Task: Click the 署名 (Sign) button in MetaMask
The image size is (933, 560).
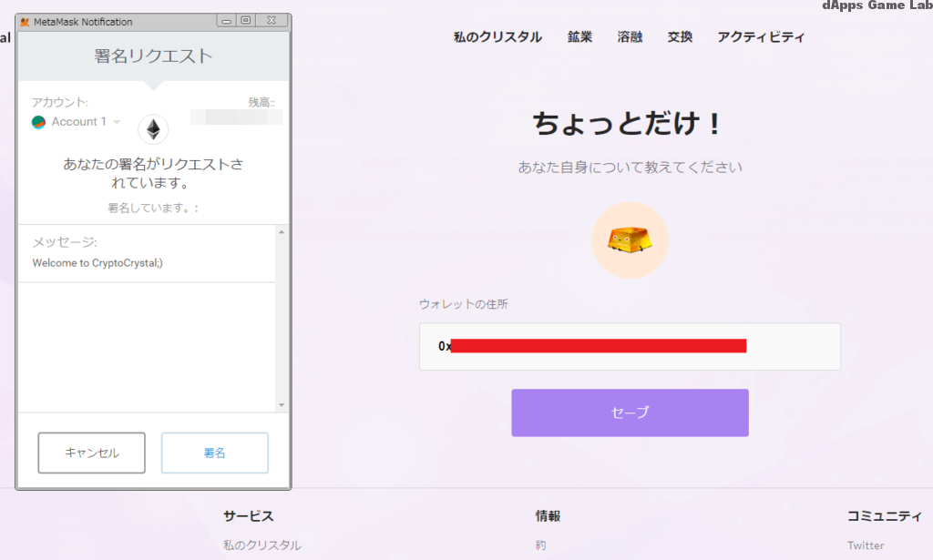Action: tap(214, 453)
